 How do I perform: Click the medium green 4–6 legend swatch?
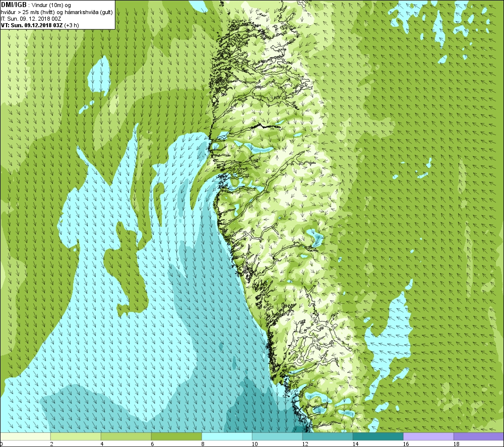point(126,436)
